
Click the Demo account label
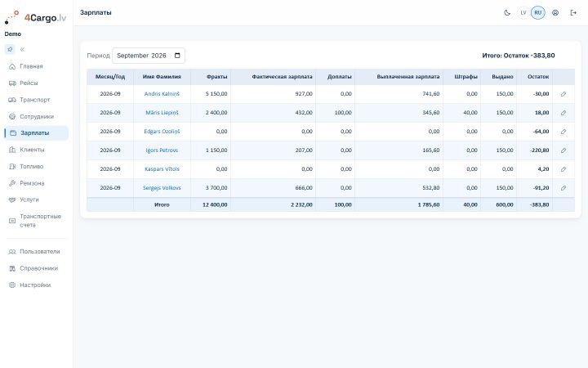[13, 34]
